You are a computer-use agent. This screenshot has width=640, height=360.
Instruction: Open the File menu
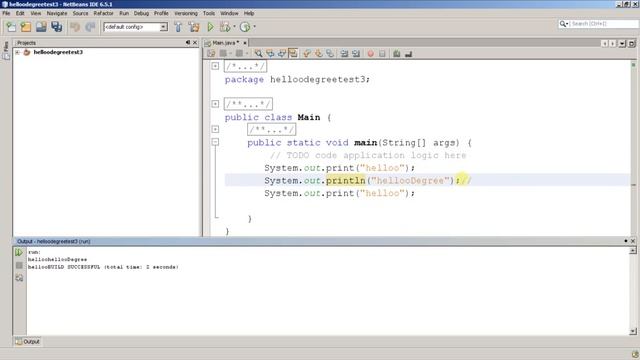point(6,13)
